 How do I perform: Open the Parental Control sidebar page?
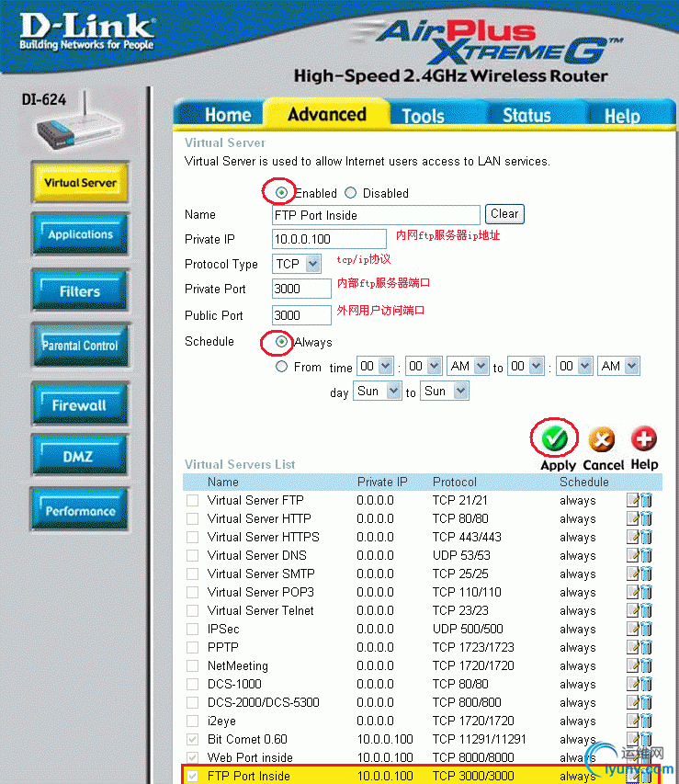(80, 346)
